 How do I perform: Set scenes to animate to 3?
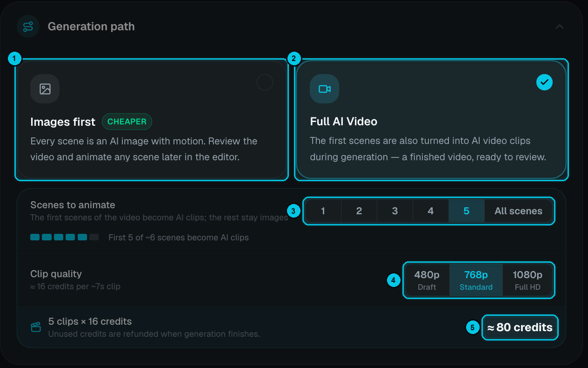click(x=395, y=211)
